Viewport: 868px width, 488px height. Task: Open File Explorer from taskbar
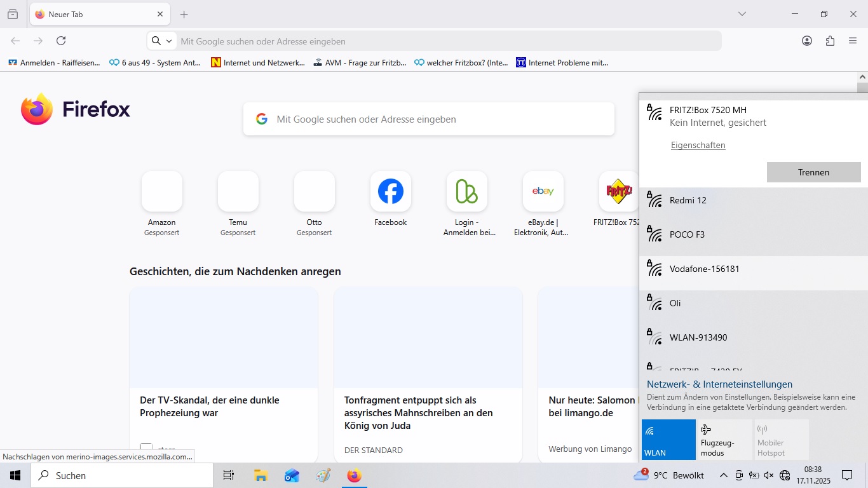tap(261, 475)
